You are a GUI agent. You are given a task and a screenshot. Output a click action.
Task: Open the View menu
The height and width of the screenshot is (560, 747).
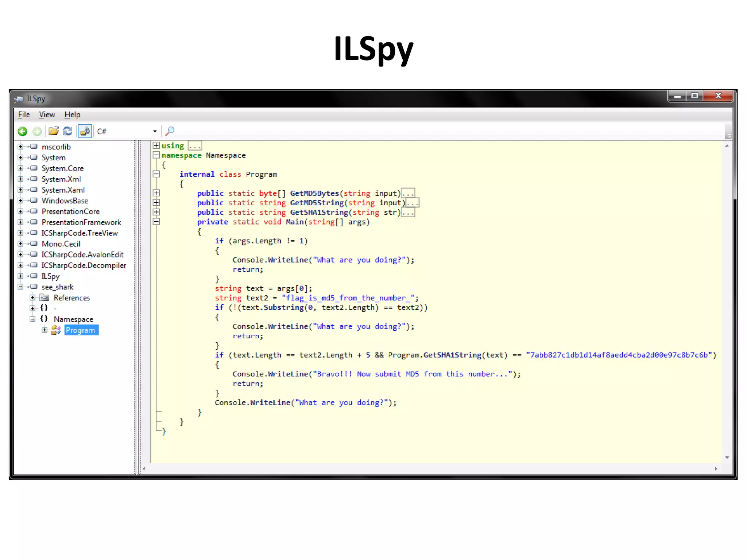point(47,114)
